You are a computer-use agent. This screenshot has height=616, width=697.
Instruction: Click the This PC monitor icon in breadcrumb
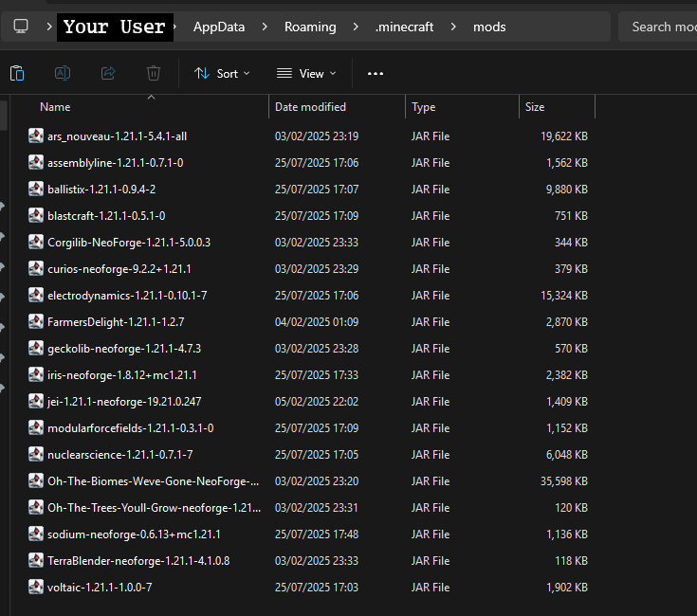(21, 27)
